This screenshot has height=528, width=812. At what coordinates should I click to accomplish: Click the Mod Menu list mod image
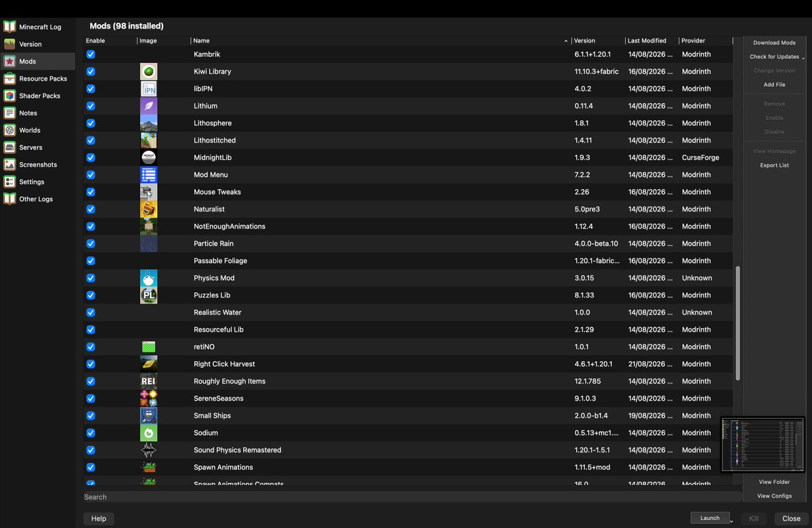148,175
